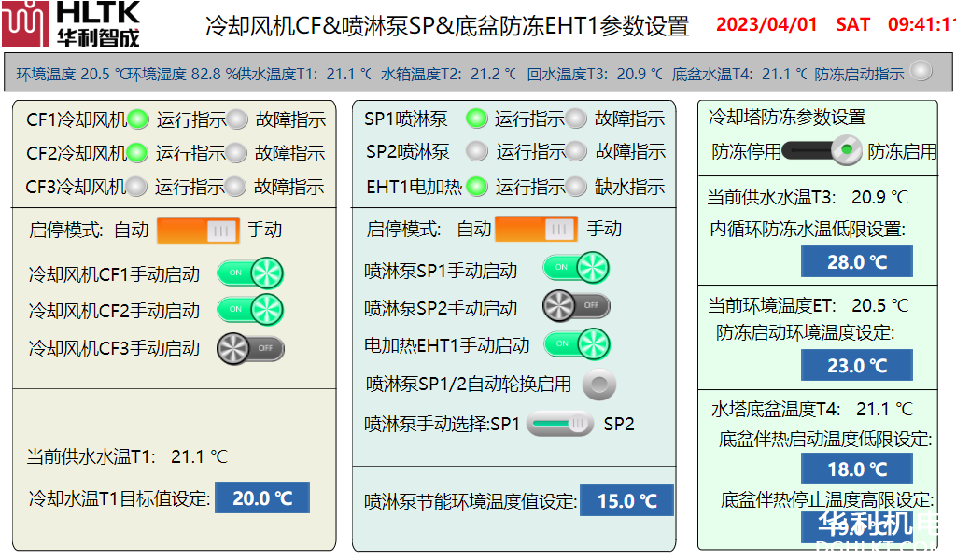Switch the antifreeze disable/enable slider
Screen dimensions: 956x560
822,150
